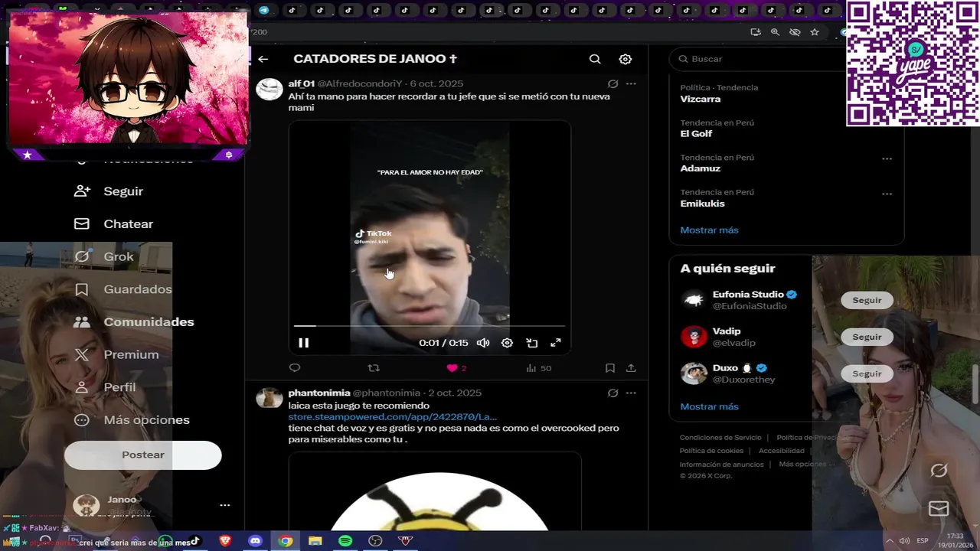Image resolution: width=980 pixels, height=551 pixels.
Task: Go back with the arrow beside CATADORES DE JANOO
Action: point(263,59)
